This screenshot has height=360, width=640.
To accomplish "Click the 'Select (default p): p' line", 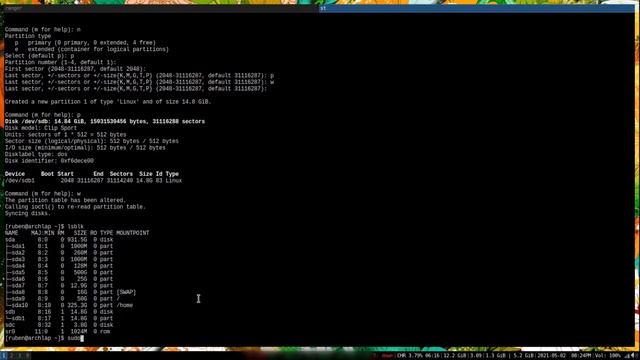I will point(39,56).
